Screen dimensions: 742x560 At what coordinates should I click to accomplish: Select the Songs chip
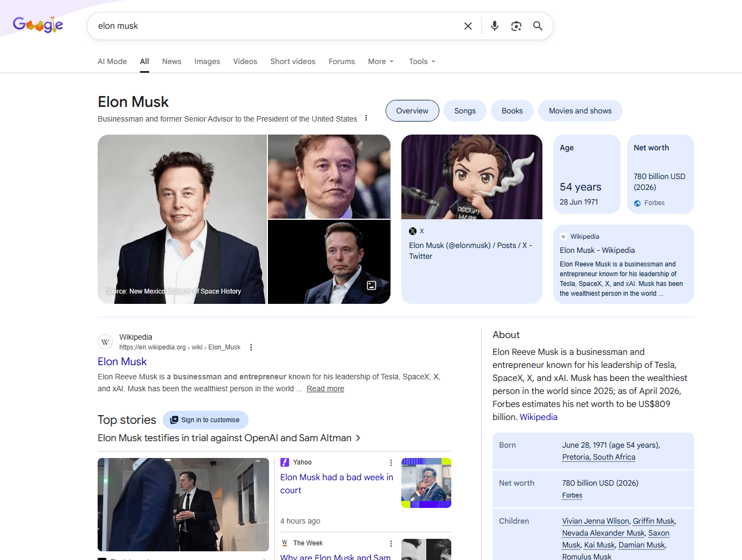coord(465,111)
